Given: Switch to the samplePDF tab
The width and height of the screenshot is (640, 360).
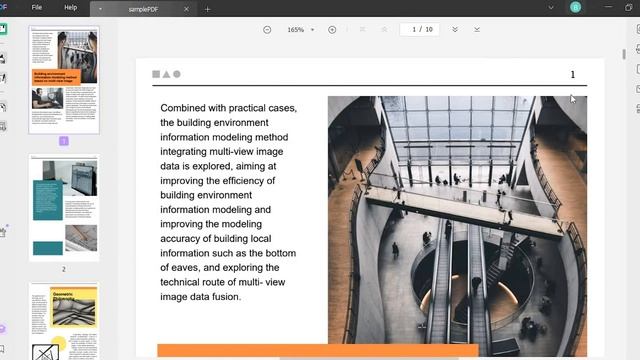Looking at the screenshot, I should coord(143,9).
